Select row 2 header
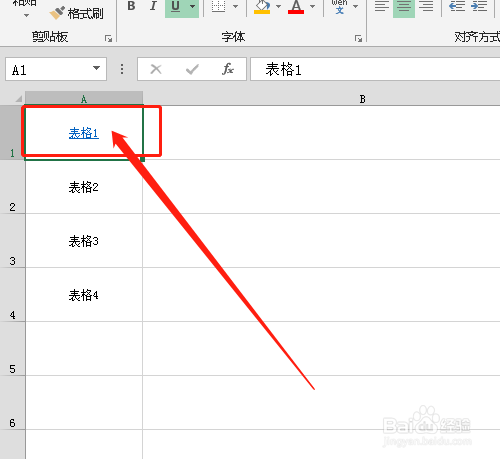The width and height of the screenshot is (500, 459). click(x=12, y=187)
